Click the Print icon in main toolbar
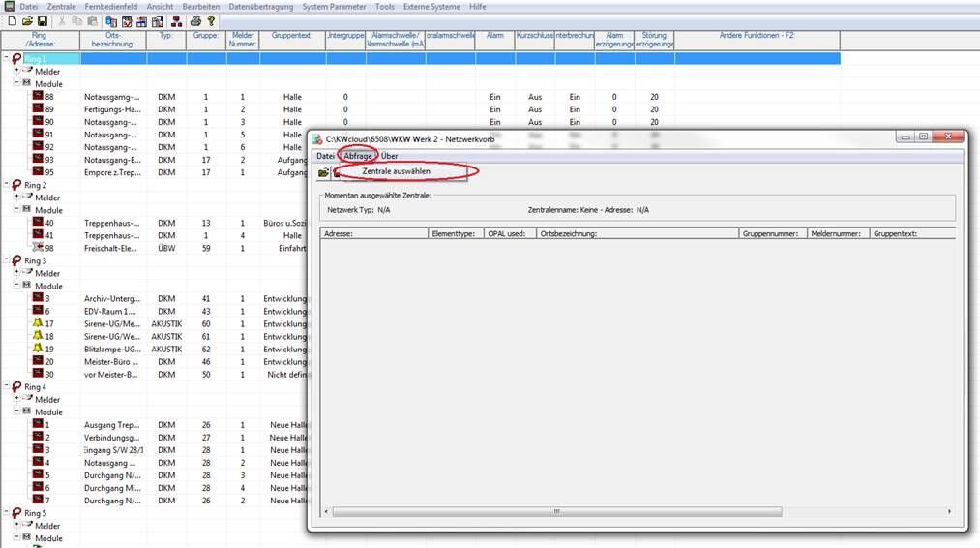This screenshot has height=548, width=980. tap(195, 21)
